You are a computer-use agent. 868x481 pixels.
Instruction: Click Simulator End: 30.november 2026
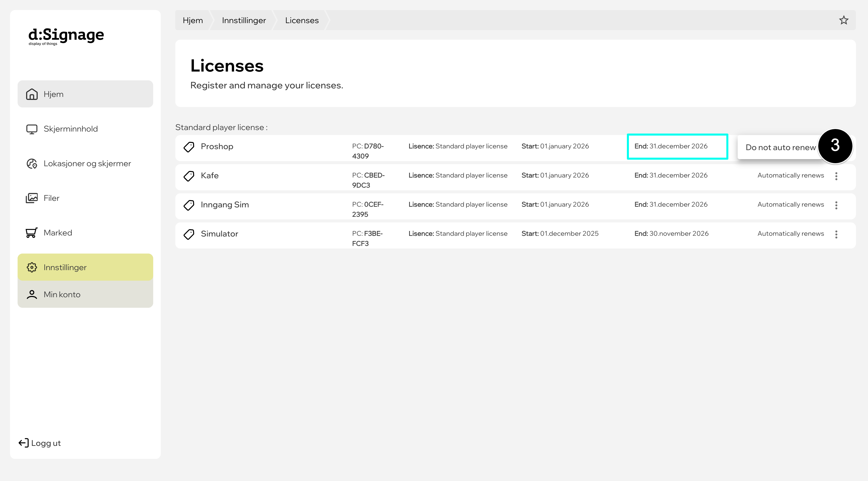(x=672, y=233)
